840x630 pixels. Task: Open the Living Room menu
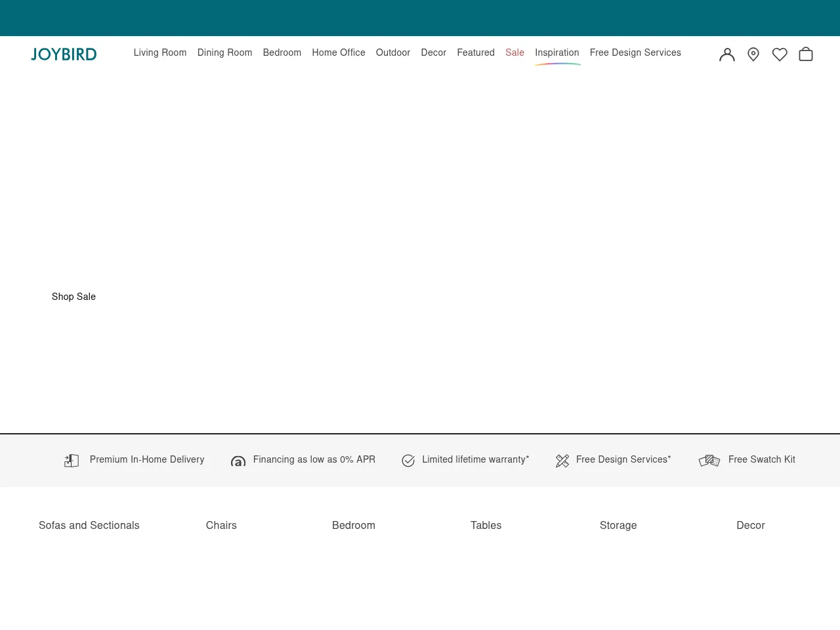[x=160, y=52]
